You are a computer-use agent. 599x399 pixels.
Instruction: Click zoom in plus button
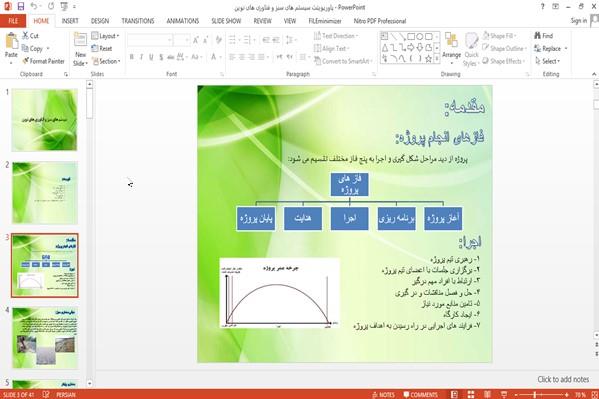point(567,394)
